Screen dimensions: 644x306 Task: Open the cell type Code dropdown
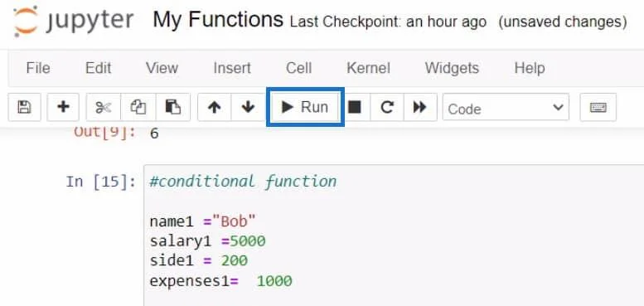click(x=506, y=107)
